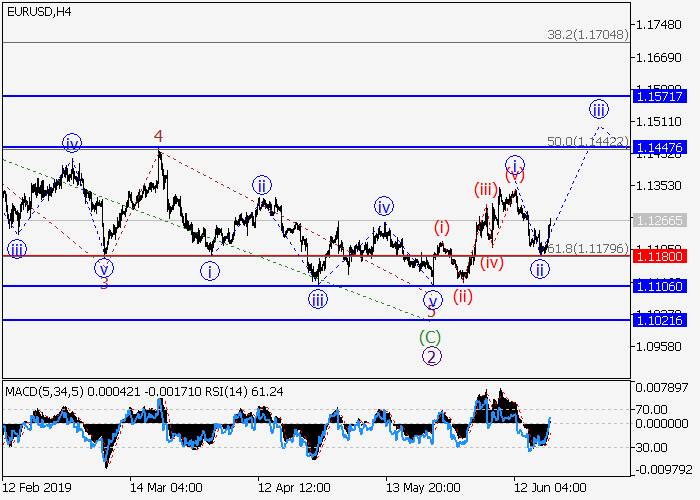Click the current price 1.12665 tag
The image size is (700, 500).
click(x=657, y=220)
